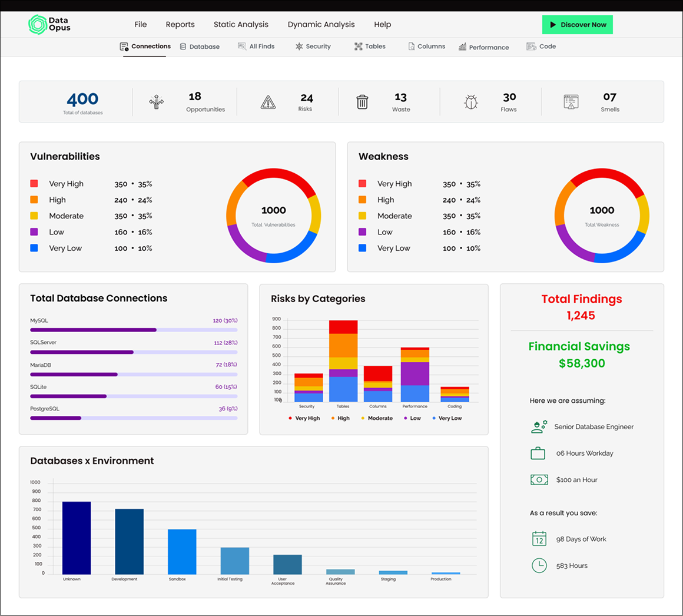683x616 pixels.
Task: Click the Database cylinder icon
Action: [x=183, y=47]
